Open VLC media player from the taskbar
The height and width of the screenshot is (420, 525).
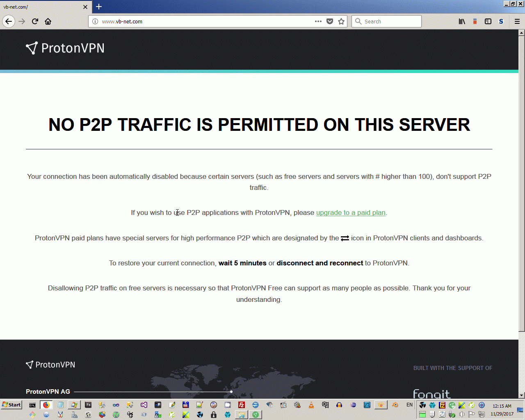click(x=311, y=405)
